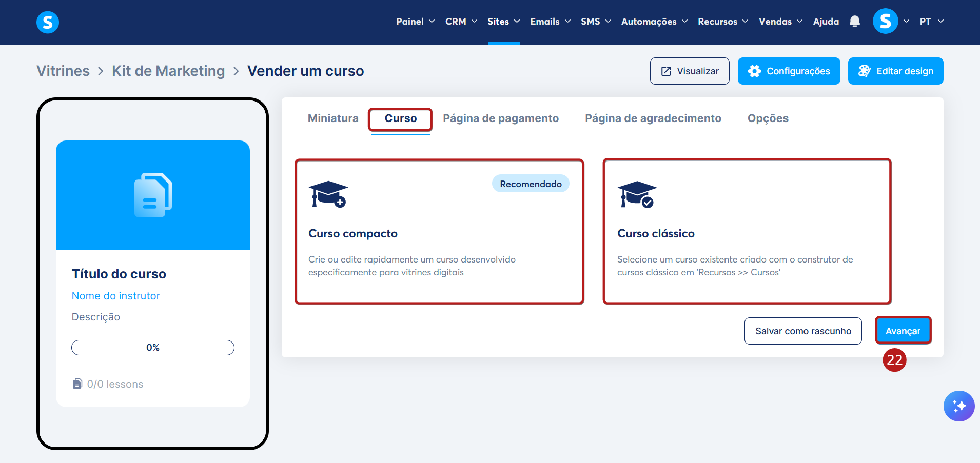Switch to the Miniatura tab
This screenshot has height=463, width=980.
(x=333, y=118)
